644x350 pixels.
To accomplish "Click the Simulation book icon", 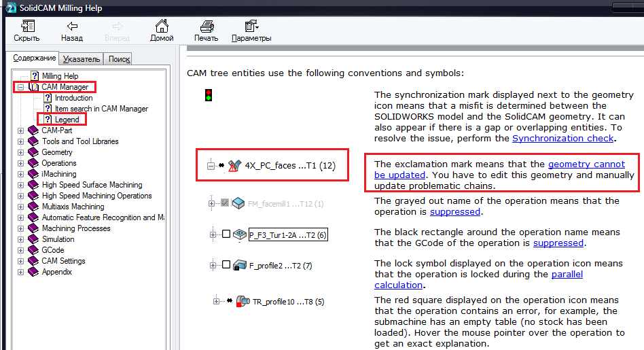I will click(33, 239).
